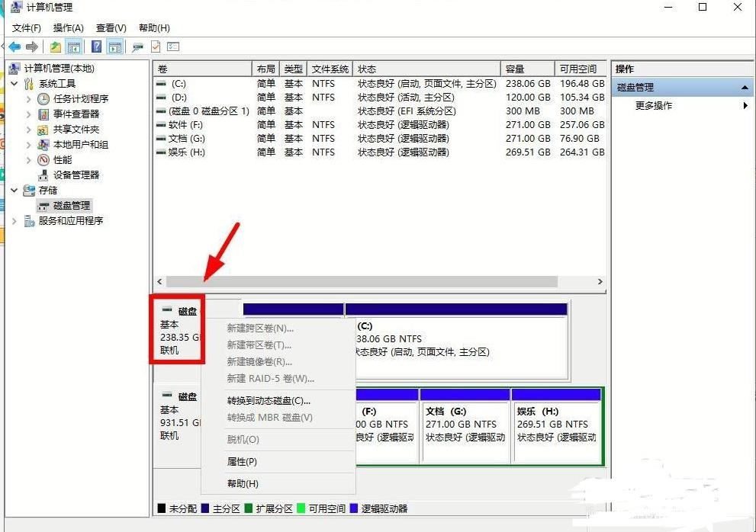
Task: Choose 属性(P) in context menu
Action: (x=278, y=462)
